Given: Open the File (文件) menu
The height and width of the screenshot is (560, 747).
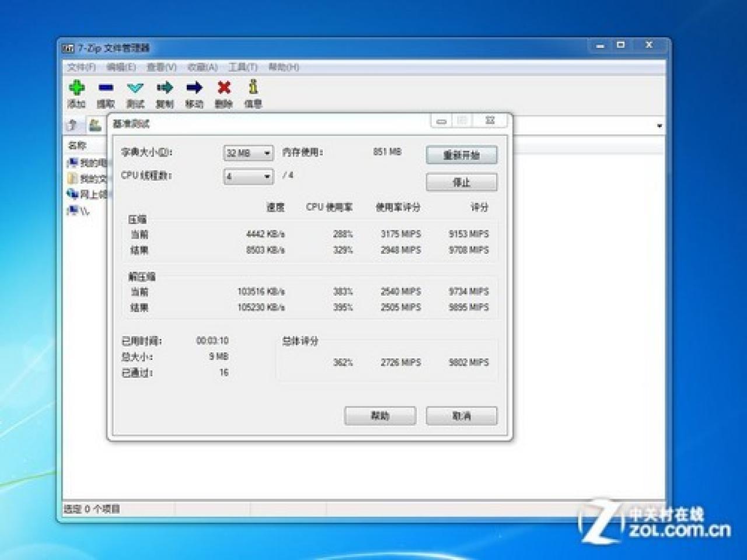Looking at the screenshot, I should [81, 67].
